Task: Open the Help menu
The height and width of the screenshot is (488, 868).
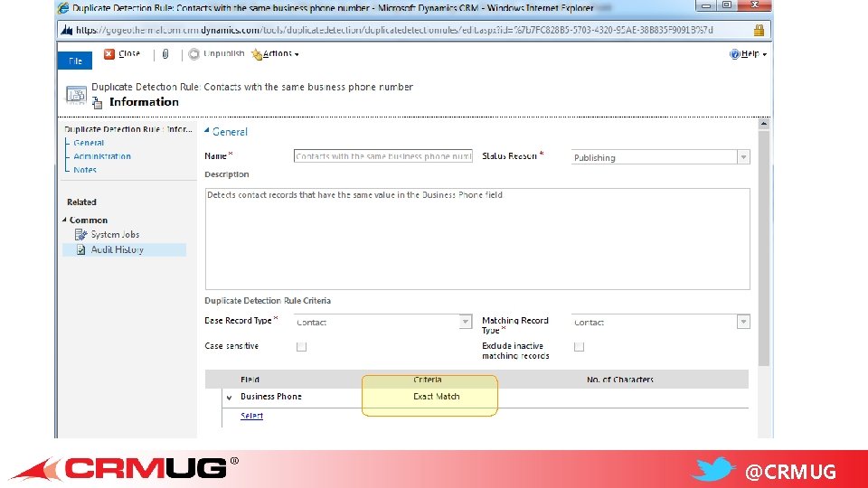Action: coord(748,53)
